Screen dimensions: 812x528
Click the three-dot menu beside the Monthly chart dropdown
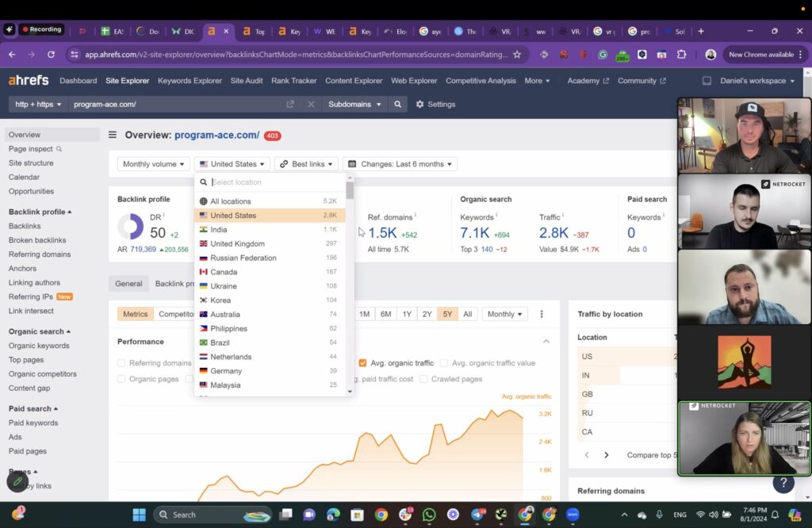coord(542,314)
